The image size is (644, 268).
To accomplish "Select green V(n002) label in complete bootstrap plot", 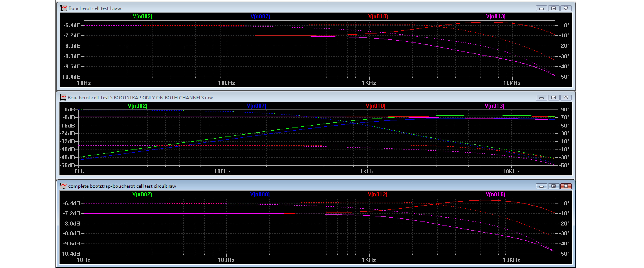I will (142, 194).
